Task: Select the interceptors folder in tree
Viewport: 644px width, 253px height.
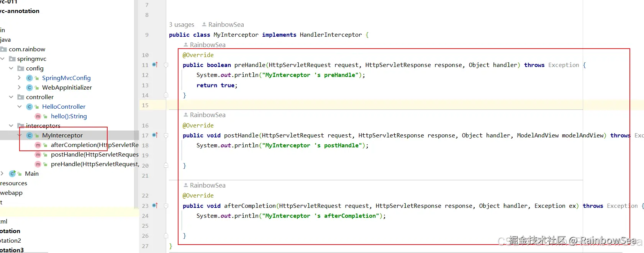Action: click(x=43, y=126)
